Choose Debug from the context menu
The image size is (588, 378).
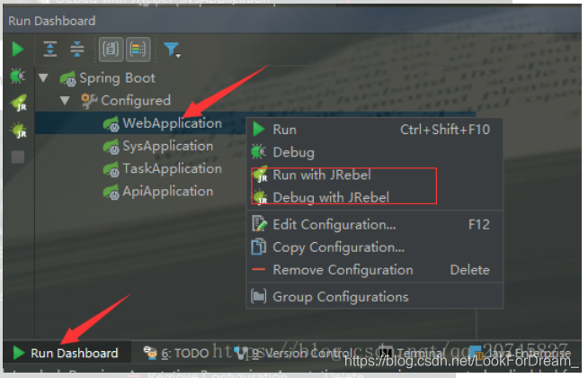pyautogui.click(x=374, y=152)
